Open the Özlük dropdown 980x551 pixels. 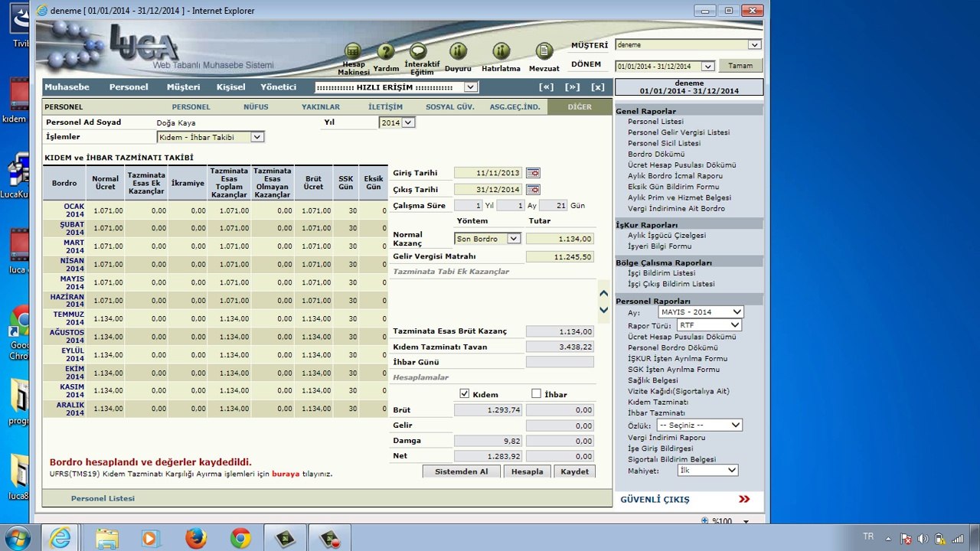698,425
